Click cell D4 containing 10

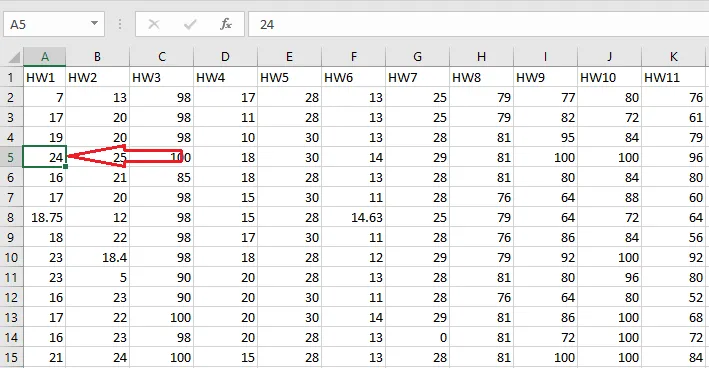tap(225, 137)
